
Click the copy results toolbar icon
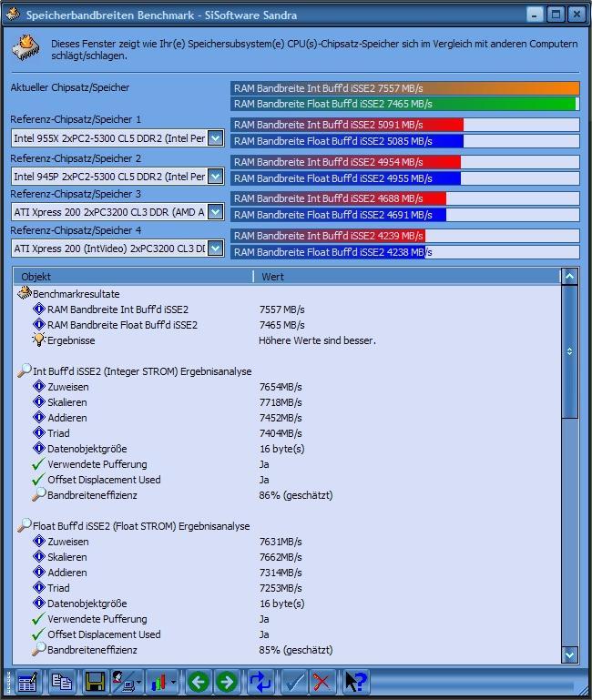click(x=62, y=682)
